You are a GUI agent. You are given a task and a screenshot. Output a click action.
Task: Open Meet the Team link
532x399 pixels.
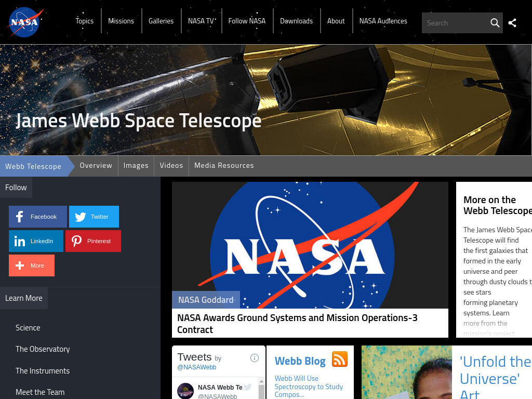[x=40, y=392]
